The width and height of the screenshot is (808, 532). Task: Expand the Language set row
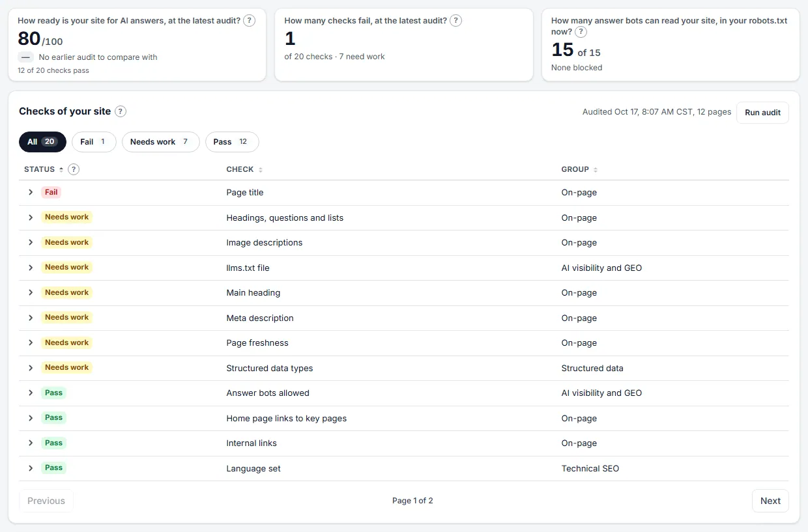(31, 468)
